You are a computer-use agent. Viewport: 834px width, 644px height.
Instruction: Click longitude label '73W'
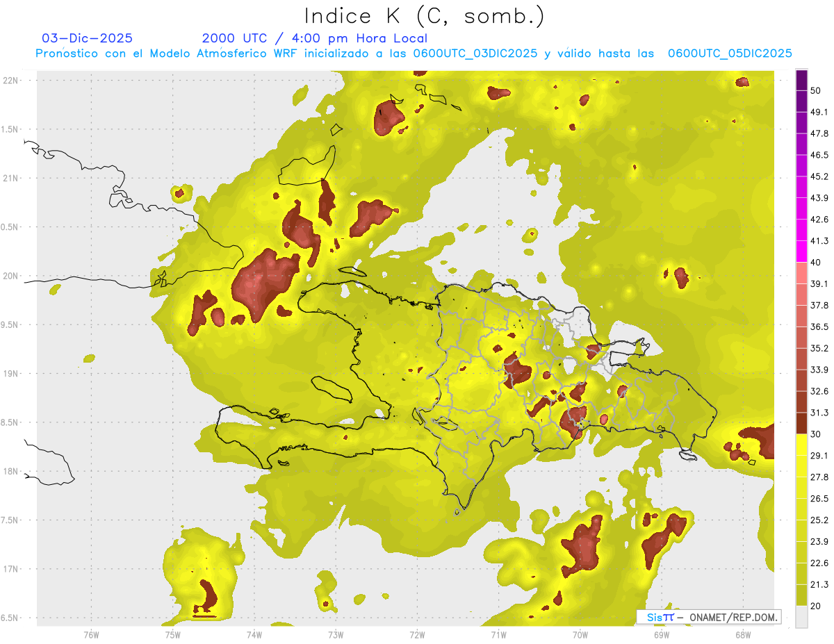point(336,634)
